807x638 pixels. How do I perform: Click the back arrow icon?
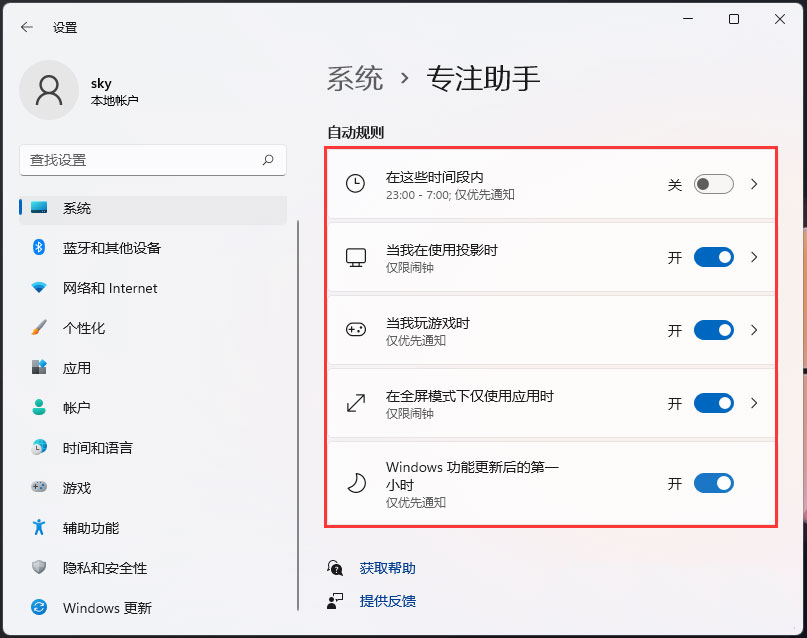pyautogui.click(x=27, y=27)
